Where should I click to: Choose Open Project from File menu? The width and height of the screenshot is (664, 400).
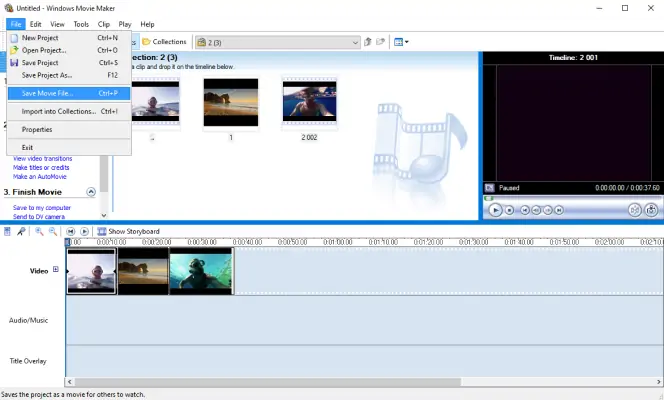tap(69, 50)
